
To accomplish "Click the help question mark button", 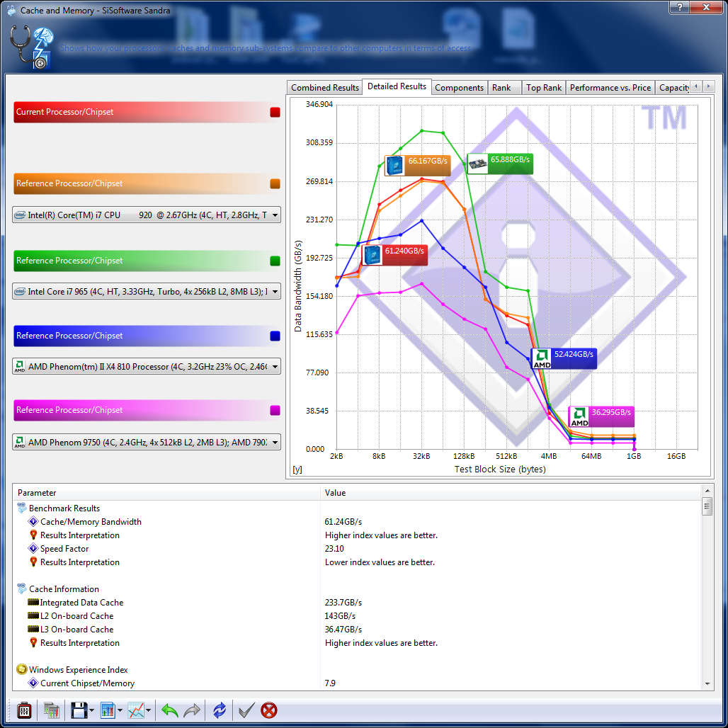I will pos(679,7).
